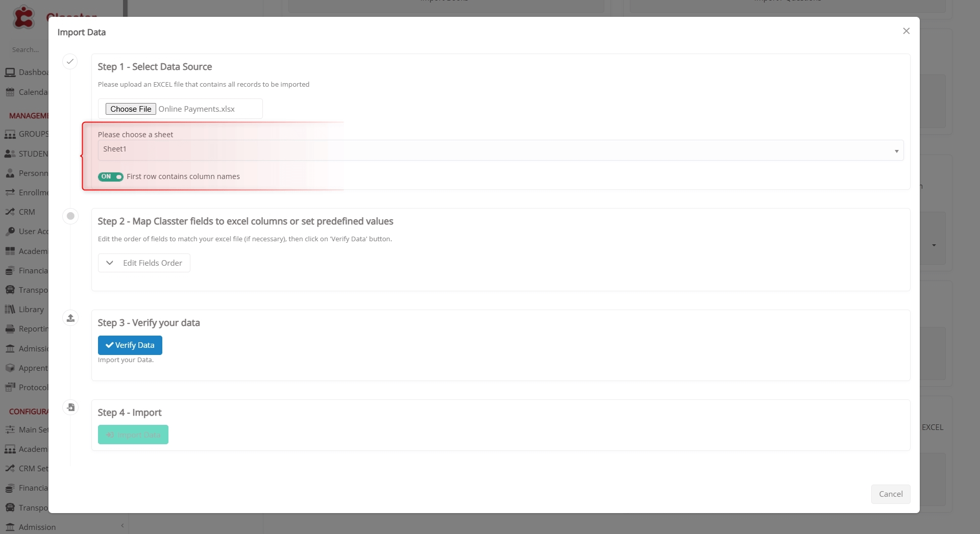Expand the Edit Fields Order section

(x=144, y=263)
